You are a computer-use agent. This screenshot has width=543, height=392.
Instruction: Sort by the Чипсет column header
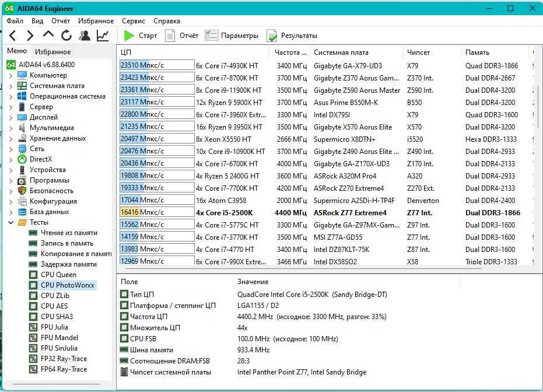tap(432, 52)
